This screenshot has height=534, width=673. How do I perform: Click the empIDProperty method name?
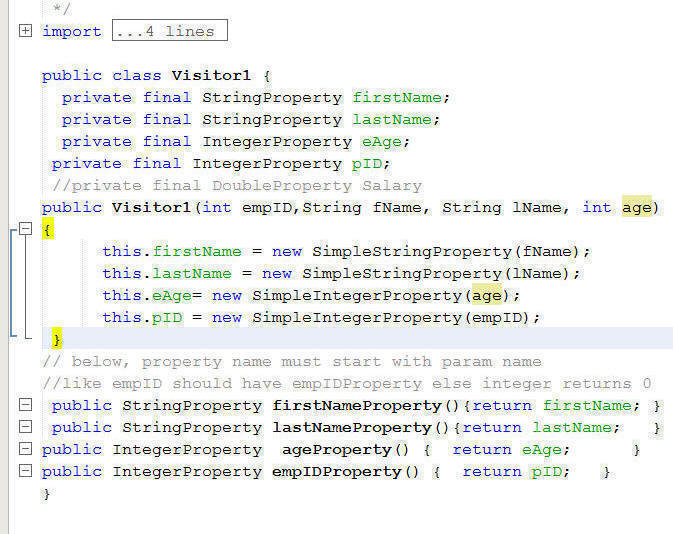pyautogui.click(x=337, y=471)
